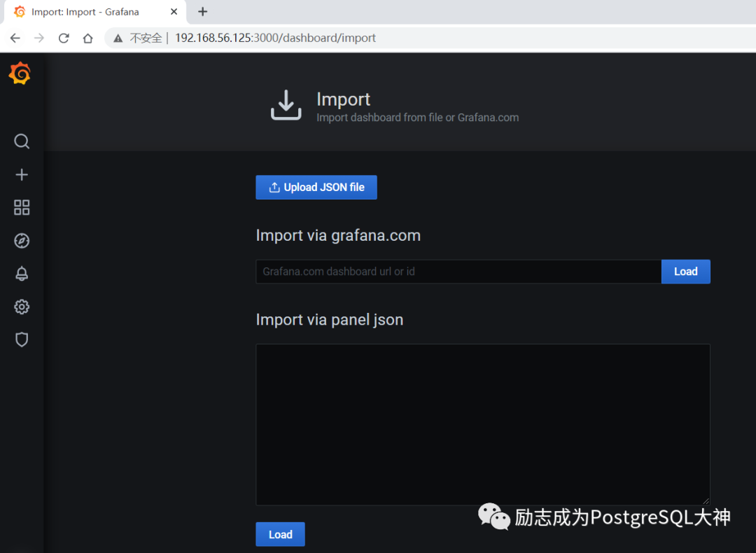The width and height of the screenshot is (756, 553).
Task: Click the Load button below panel json
Action: point(280,534)
